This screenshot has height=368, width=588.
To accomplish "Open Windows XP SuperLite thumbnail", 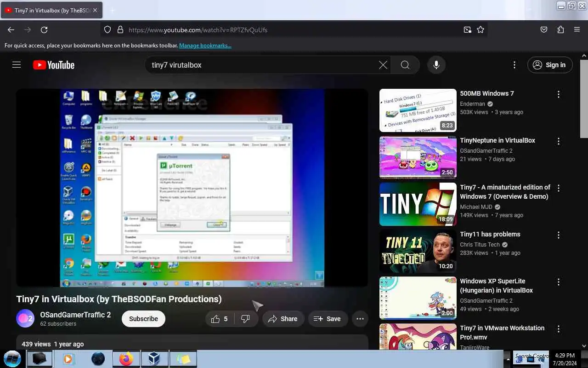I will (418, 298).
